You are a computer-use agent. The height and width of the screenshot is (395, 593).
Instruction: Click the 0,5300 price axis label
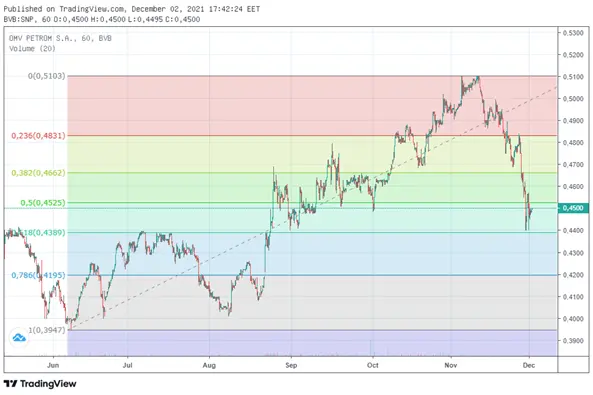(x=573, y=33)
